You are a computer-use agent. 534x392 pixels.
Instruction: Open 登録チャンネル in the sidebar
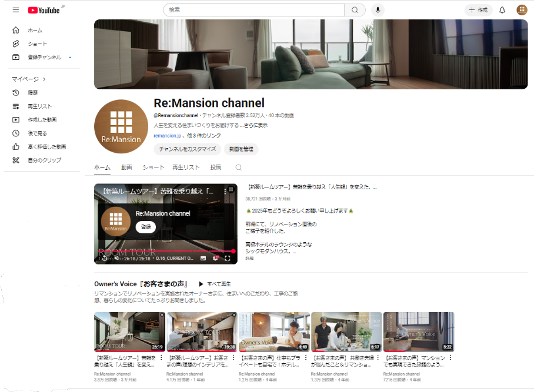37,57
